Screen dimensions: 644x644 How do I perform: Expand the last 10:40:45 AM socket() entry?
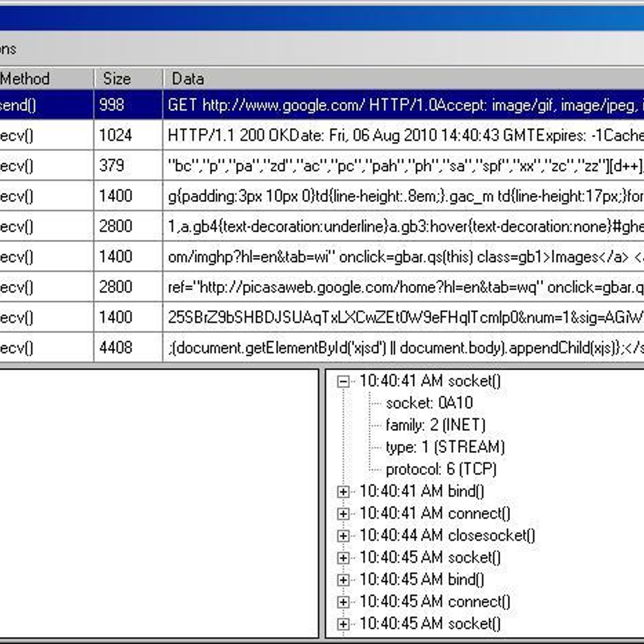(x=342, y=623)
